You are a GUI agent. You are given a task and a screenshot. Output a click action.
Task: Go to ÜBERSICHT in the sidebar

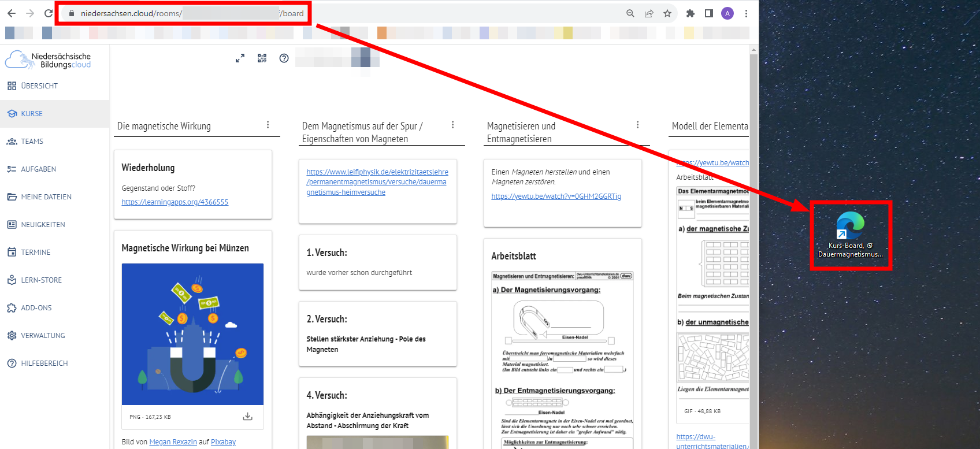click(39, 86)
